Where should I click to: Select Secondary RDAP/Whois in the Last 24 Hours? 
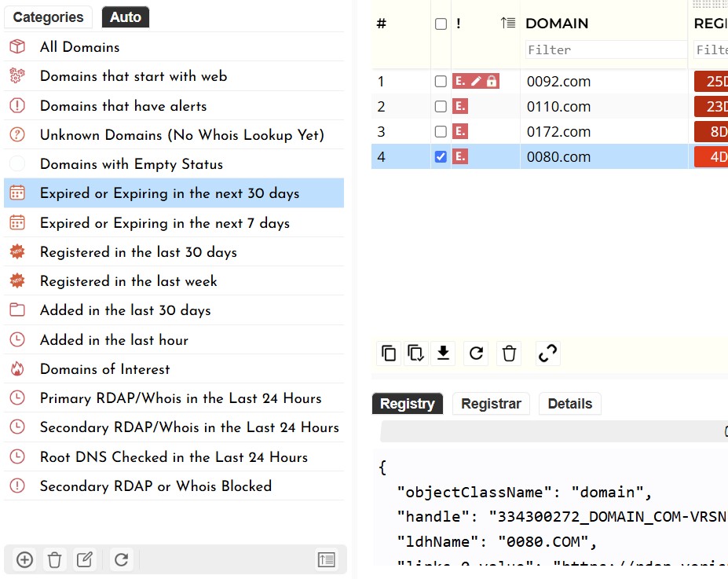point(174,427)
